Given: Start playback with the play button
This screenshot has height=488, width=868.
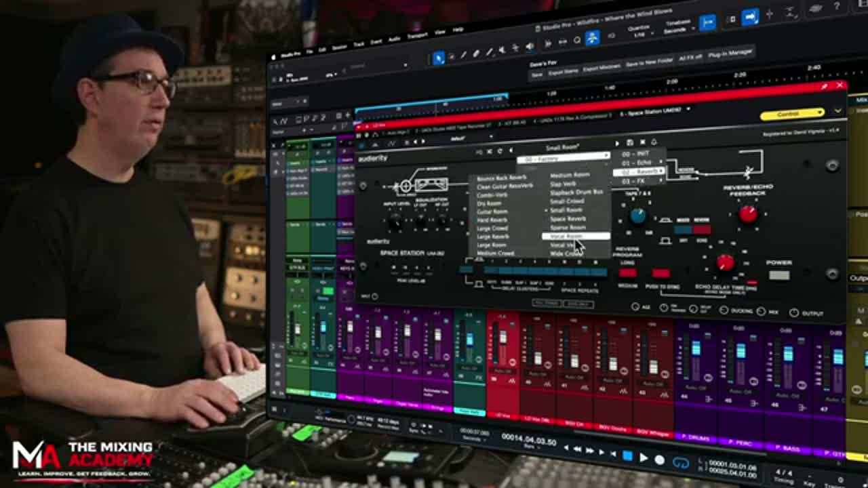Looking at the screenshot, I should pos(644,458).
